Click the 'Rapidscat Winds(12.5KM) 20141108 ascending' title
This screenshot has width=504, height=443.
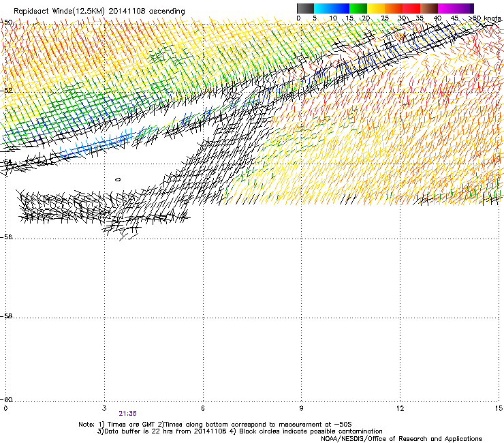[x=99, y=12]
